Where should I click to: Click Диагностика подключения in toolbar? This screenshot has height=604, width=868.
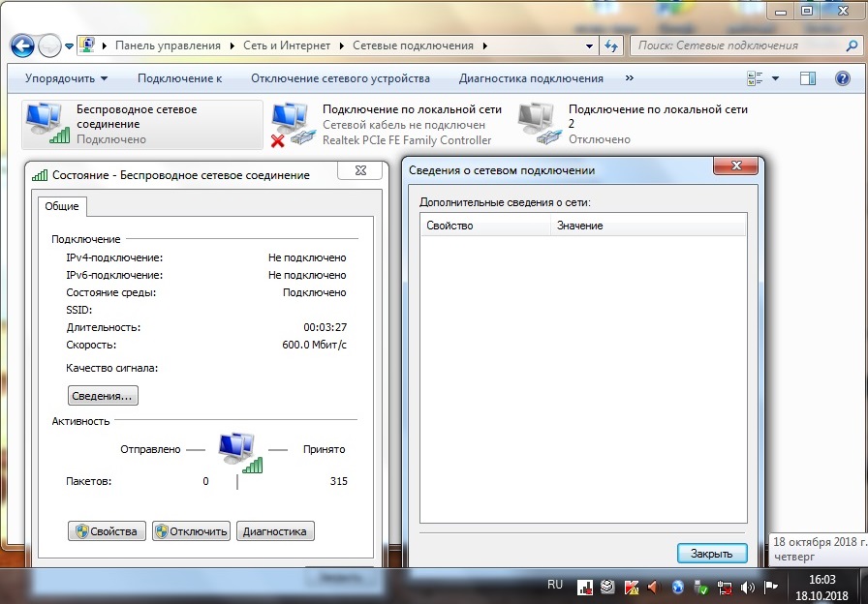(x=531, y=78)
